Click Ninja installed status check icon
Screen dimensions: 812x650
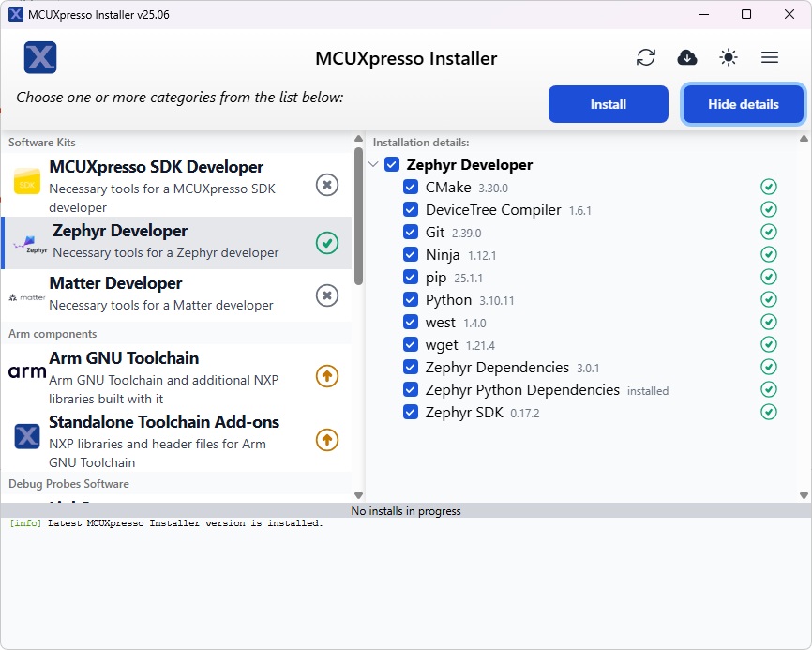[x=769, y=254]
